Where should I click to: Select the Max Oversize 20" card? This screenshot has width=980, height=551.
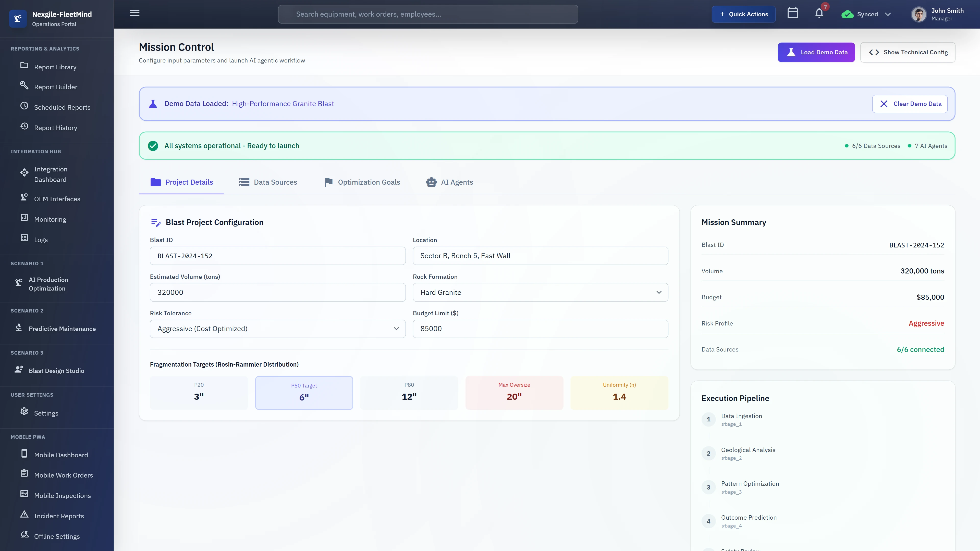514,392
